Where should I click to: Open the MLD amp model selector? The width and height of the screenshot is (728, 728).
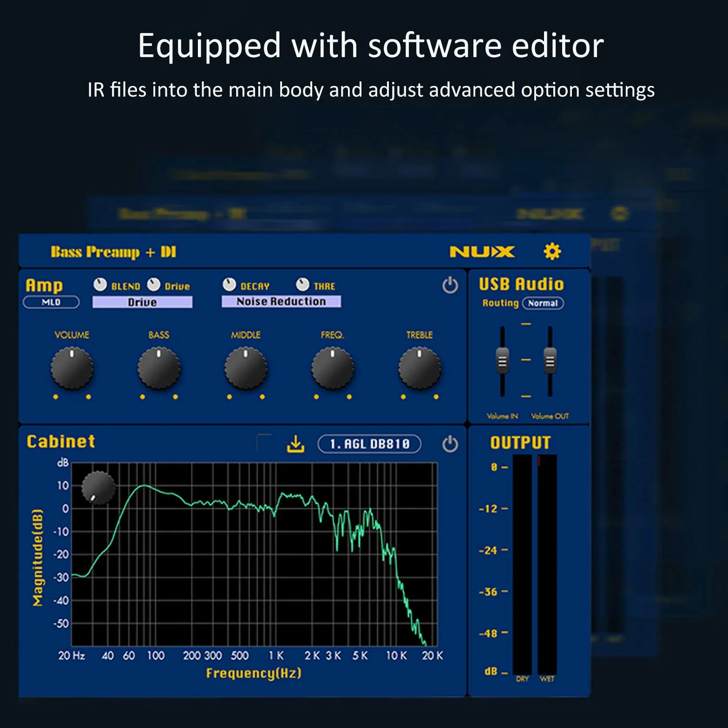51,302
